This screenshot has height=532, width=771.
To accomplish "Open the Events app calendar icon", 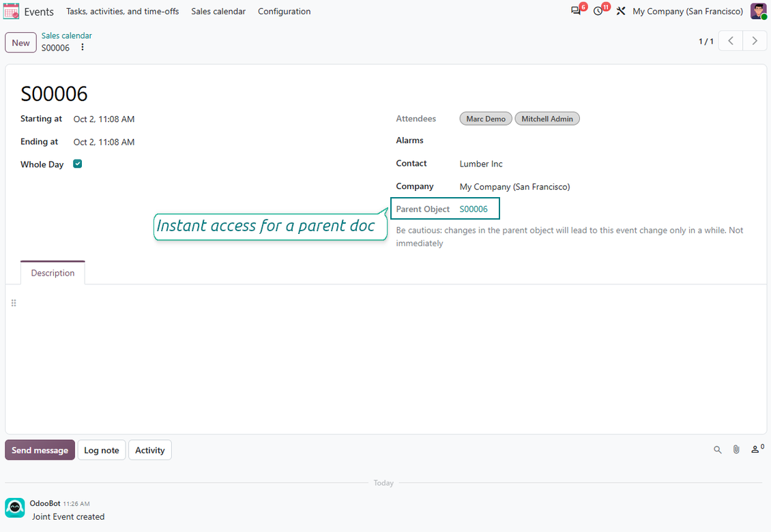I will pos(11,12).
